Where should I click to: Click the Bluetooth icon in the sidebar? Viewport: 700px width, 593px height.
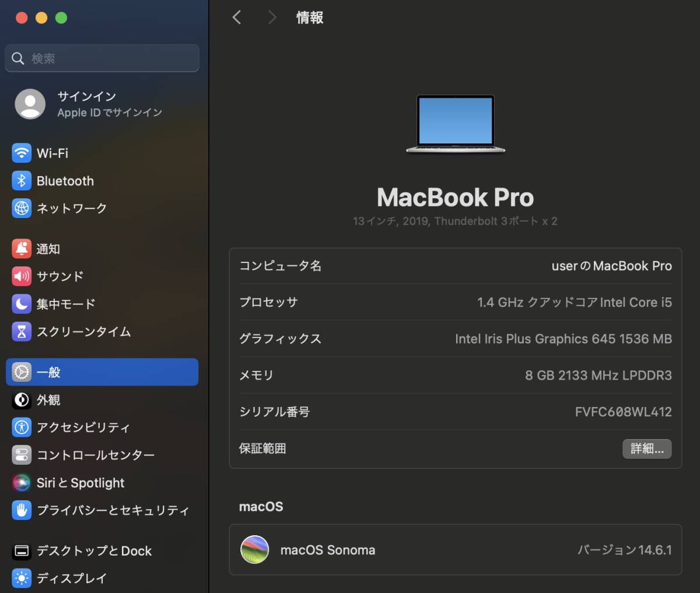pyautogui.click(x=22, y=181)
